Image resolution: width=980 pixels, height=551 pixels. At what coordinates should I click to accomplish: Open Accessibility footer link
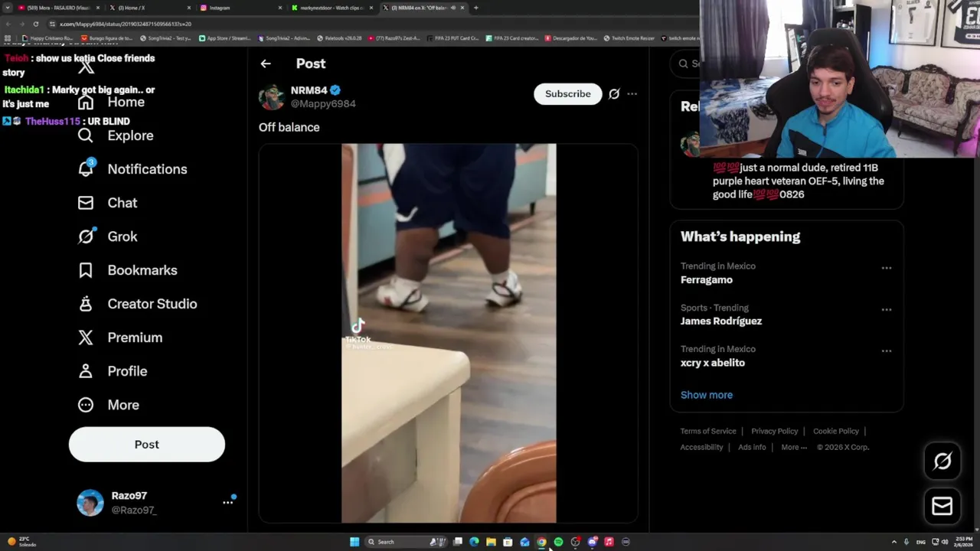(x=701, y=447)
